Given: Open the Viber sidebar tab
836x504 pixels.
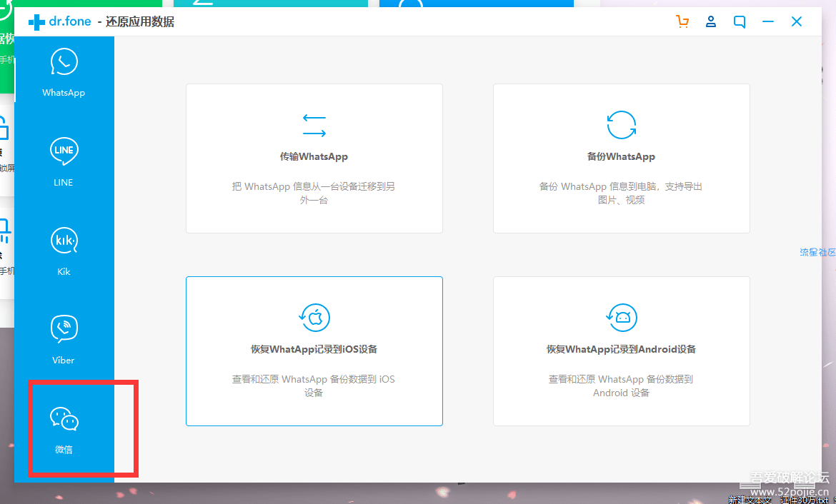Looking at the screenshot, I should (64, 340).
